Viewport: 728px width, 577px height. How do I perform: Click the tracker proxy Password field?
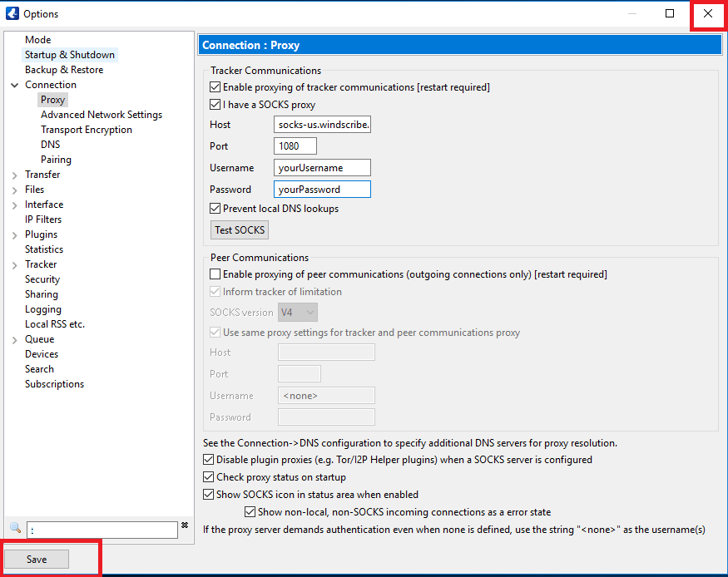pyautogui.click(x=322, y=190)
